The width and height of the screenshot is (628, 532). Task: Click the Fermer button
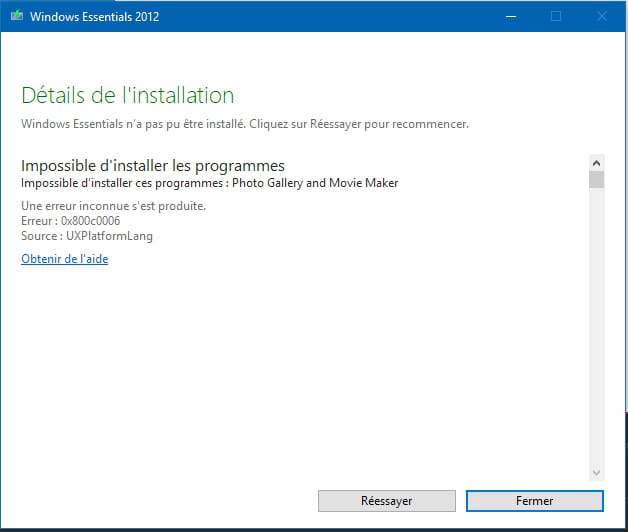tap(535, 501)
